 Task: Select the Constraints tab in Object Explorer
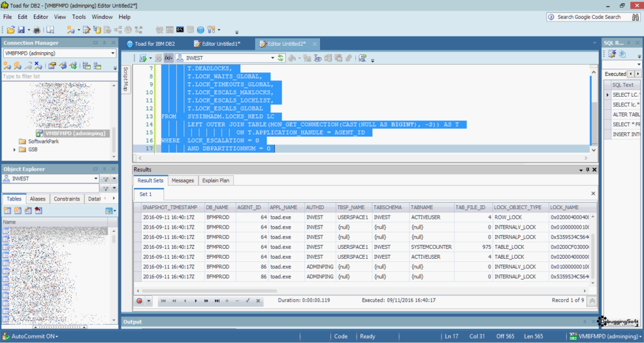coord(67,199)
